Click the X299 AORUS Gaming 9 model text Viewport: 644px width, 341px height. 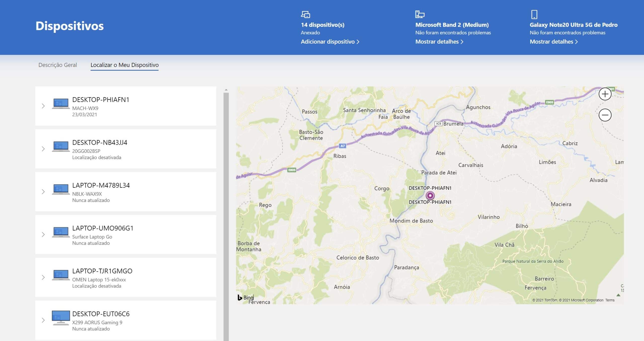[97, 322]
